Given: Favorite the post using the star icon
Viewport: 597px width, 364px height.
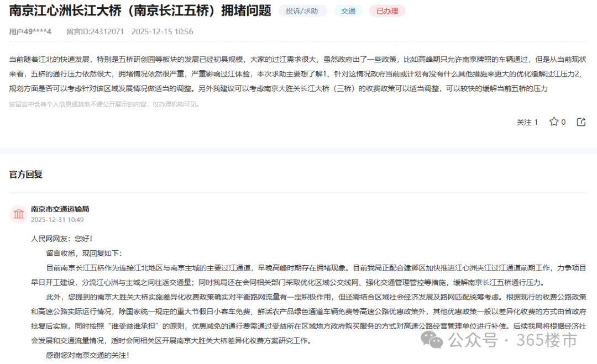Looking at the screenshot, I should [555, 122].
